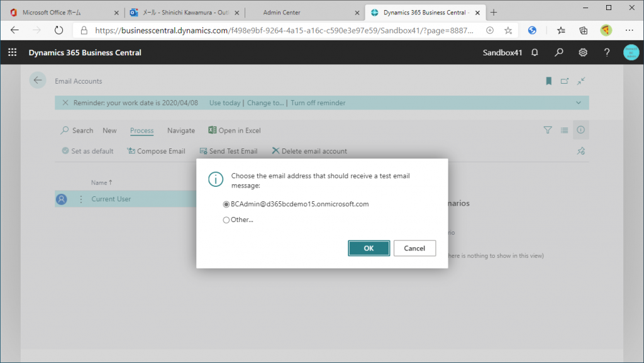
Task: Close the Admin Center browser tab
Action: click(x=357, y=13)
